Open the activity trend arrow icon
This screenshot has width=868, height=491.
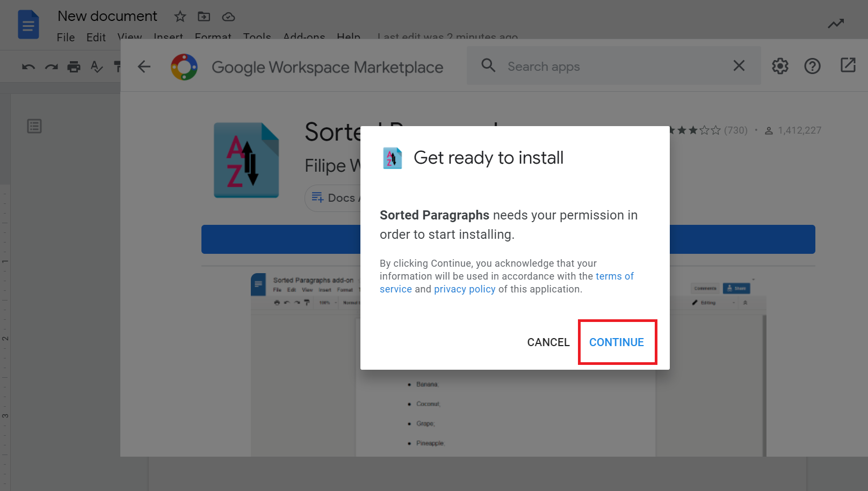point(836,24)
